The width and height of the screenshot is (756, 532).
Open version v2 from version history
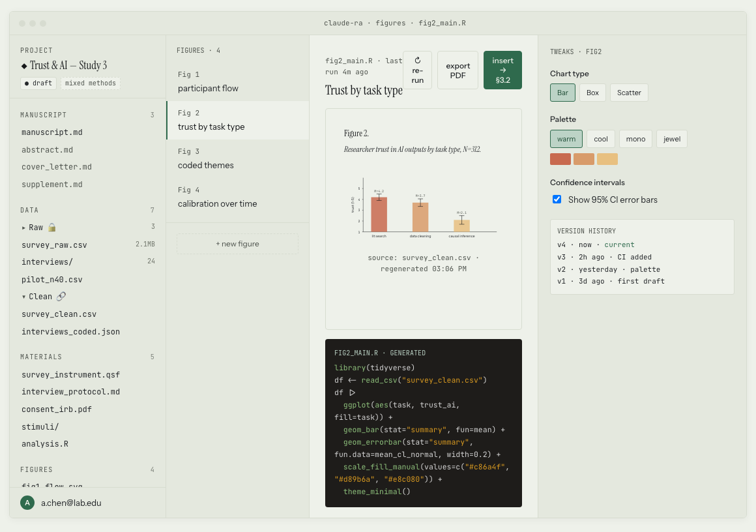(611, 269)
